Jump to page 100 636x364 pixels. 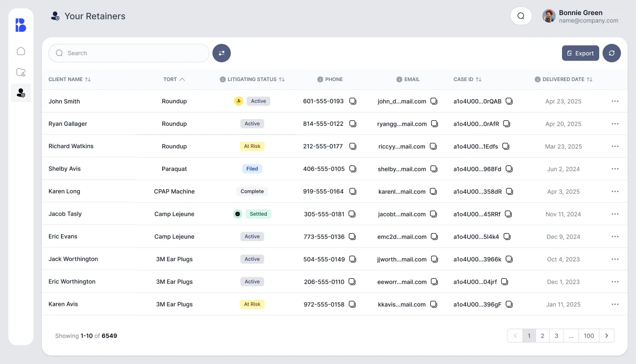click(x=589, y=336)
